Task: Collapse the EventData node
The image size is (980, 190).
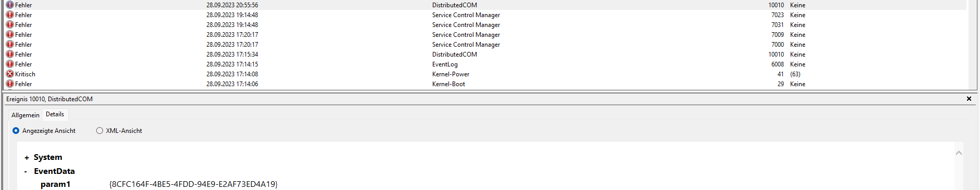Action: coord(25,171)
